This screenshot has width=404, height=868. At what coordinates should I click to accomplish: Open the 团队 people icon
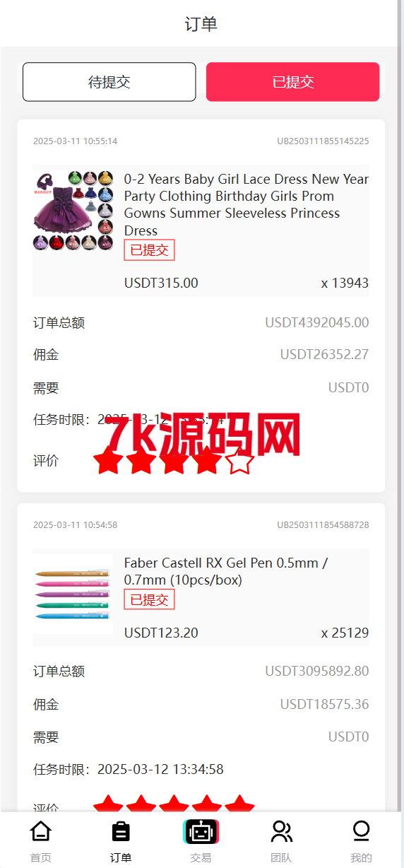pyautogui.click(x=281, y=831)
